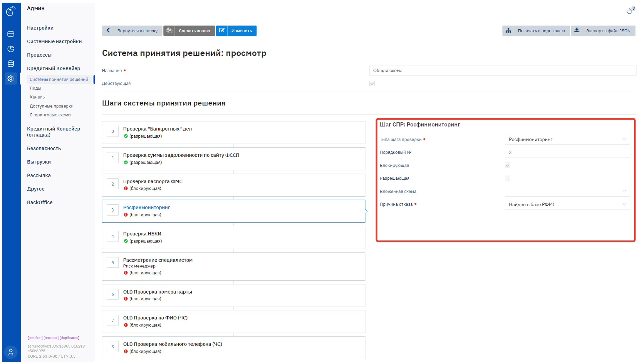
Task: Click the copy icon beside Сделать копию
Action: 169,31
